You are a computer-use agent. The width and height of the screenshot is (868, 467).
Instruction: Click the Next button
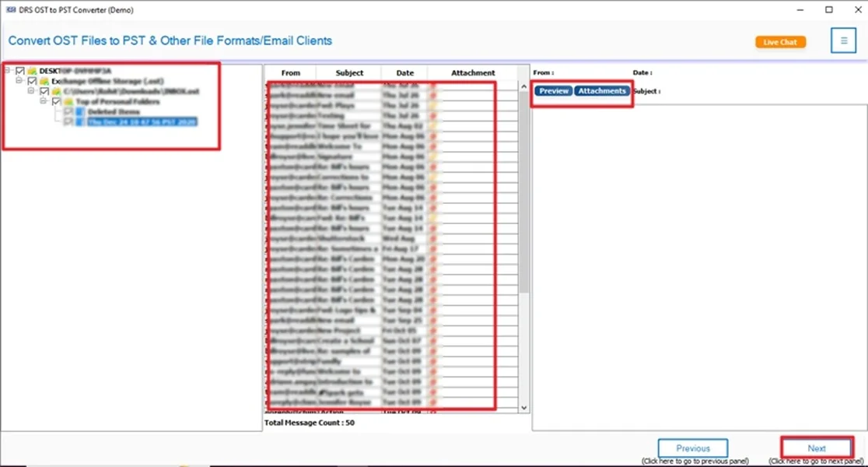coord(816,448)
